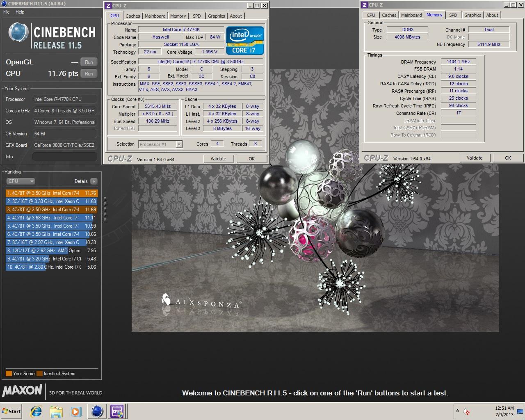This screenshot has width=525, height=420.
Task: Switch to CPU tab in right CPU-Z
Action: [371, 15]
